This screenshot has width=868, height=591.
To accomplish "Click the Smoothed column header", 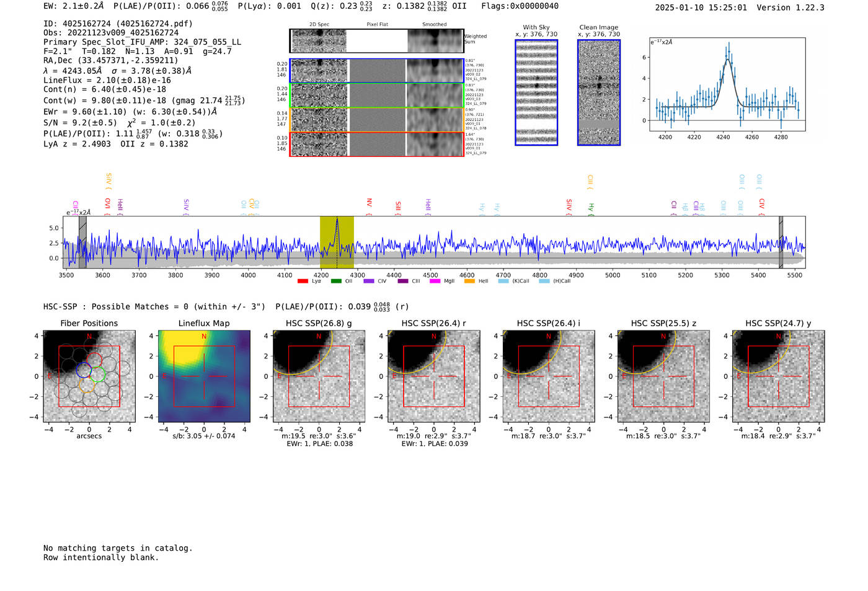I will tap(435, 25).
